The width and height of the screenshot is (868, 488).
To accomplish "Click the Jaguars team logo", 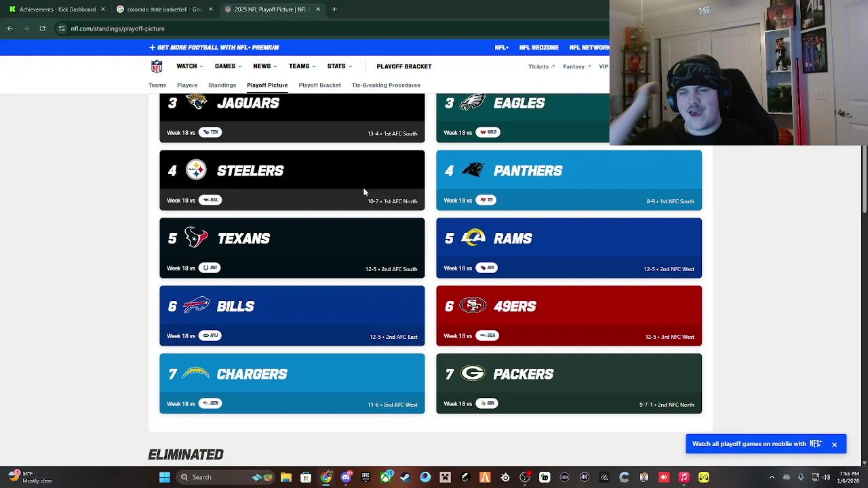I will (x=196, y=102).
